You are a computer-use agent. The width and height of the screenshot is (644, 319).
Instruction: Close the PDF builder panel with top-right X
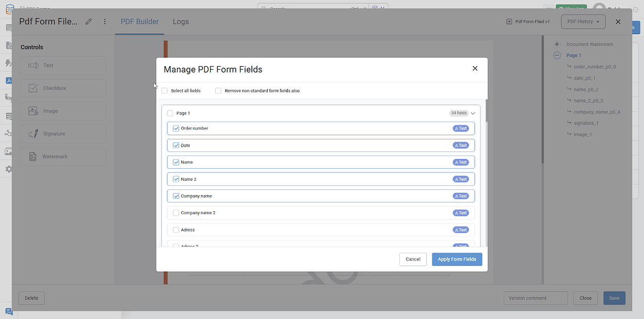click(618, 22)
